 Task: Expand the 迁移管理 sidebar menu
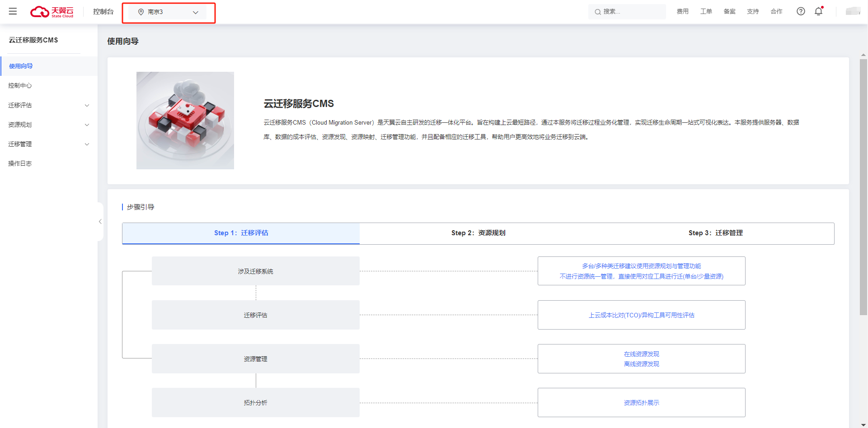point(48,144)
